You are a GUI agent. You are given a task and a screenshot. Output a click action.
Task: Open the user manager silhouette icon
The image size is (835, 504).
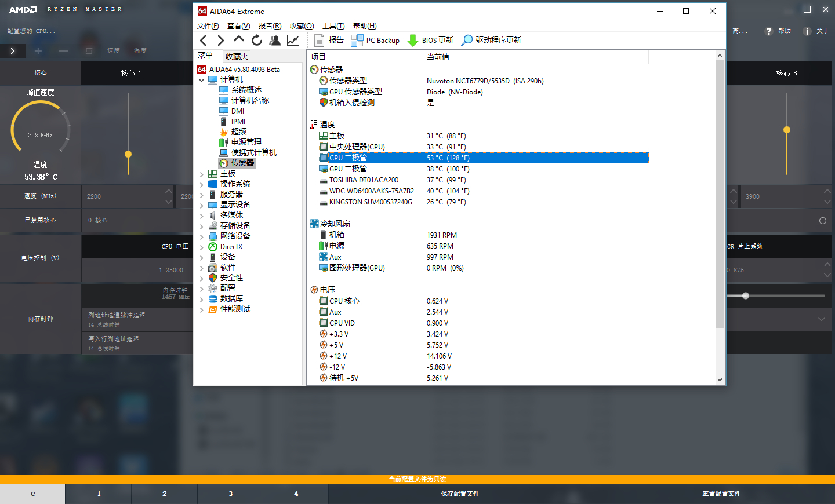275,40
